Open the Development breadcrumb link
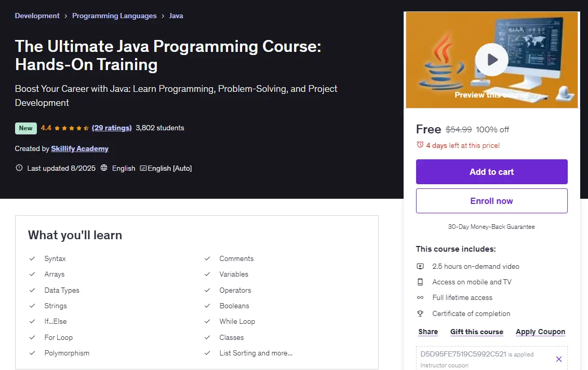 click(37, 16)
